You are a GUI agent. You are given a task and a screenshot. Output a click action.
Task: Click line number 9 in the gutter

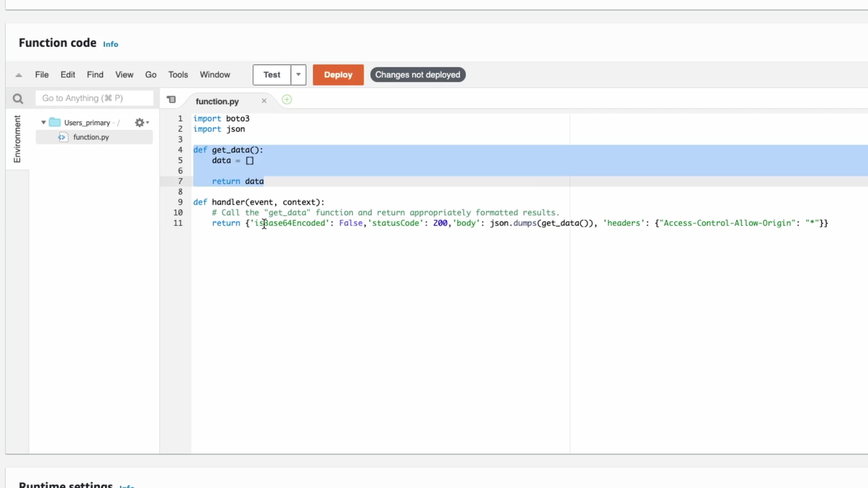point(180,202)
